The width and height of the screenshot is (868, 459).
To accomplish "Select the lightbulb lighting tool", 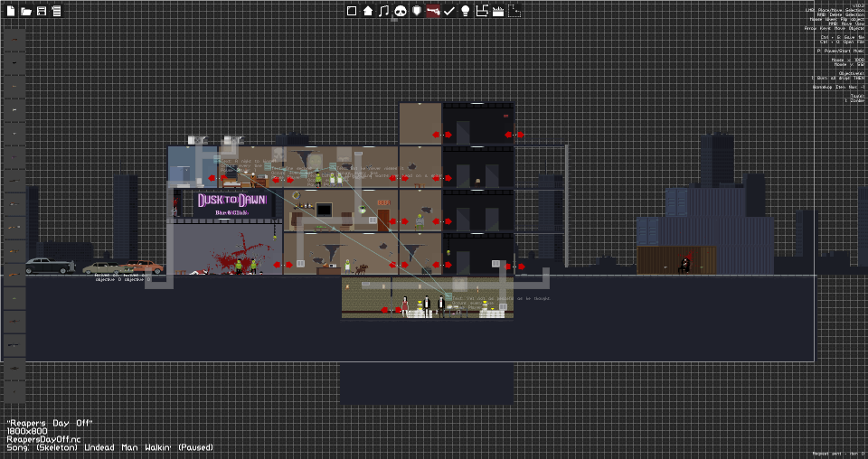I will pyautogui.click(x=466, y=11).
